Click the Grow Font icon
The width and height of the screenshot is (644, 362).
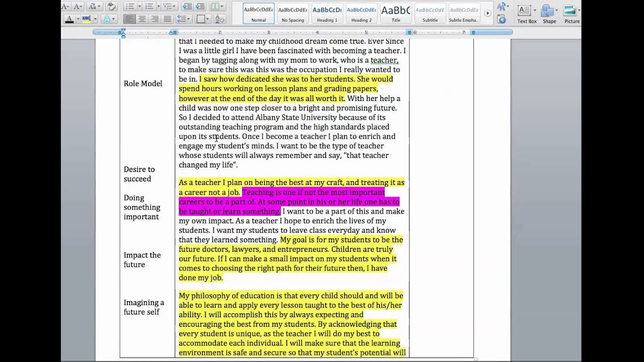tap(65, 7)
